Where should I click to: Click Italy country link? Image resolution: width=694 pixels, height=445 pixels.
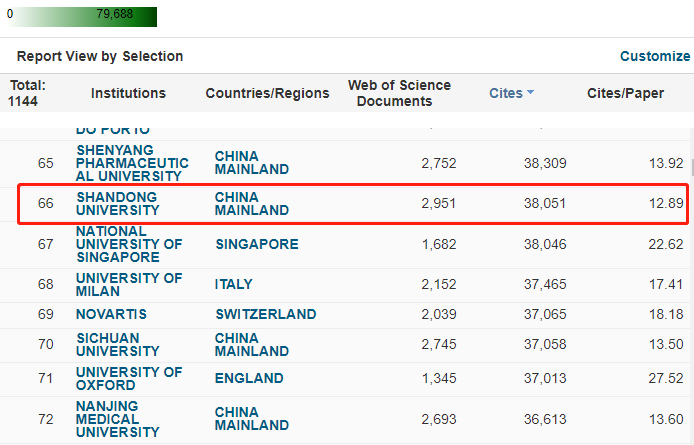(x=234, y=284)
